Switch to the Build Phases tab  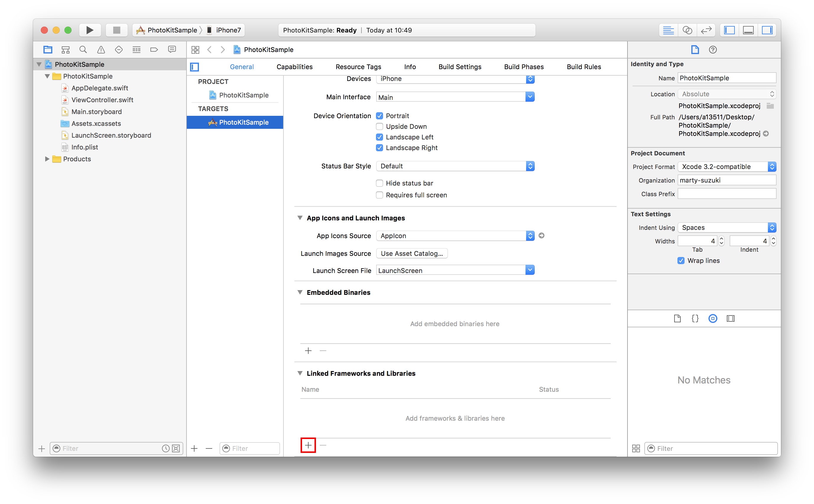[x=523, y=67]
